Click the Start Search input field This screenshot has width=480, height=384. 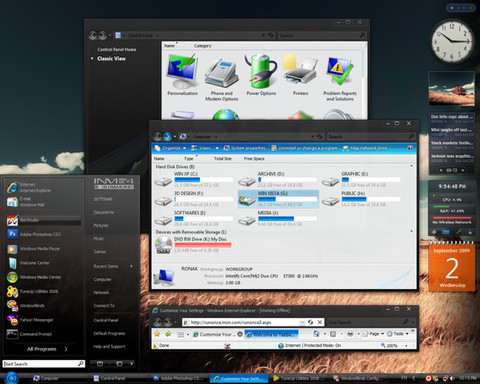coord(44,364)
